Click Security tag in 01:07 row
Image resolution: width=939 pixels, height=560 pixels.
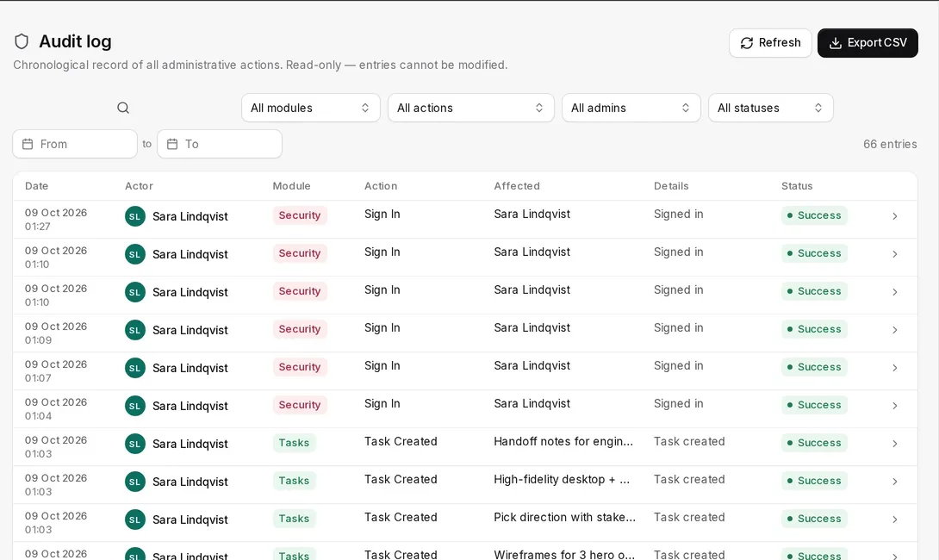(300, 367)
